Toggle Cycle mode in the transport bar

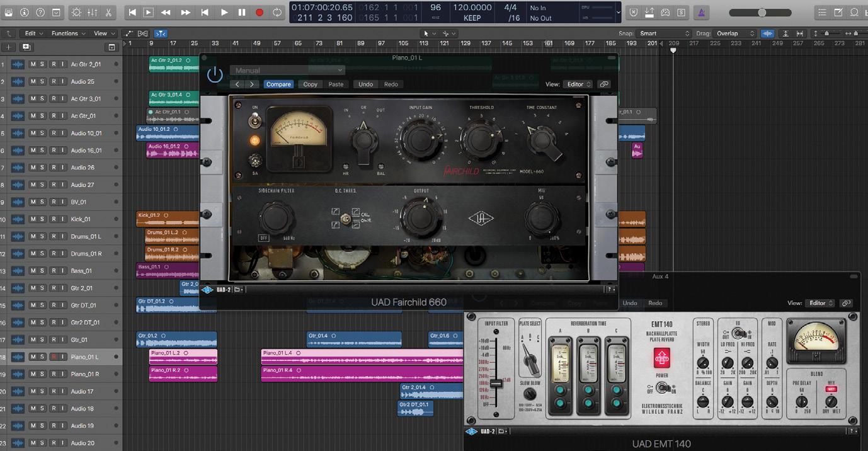[277, 13]
